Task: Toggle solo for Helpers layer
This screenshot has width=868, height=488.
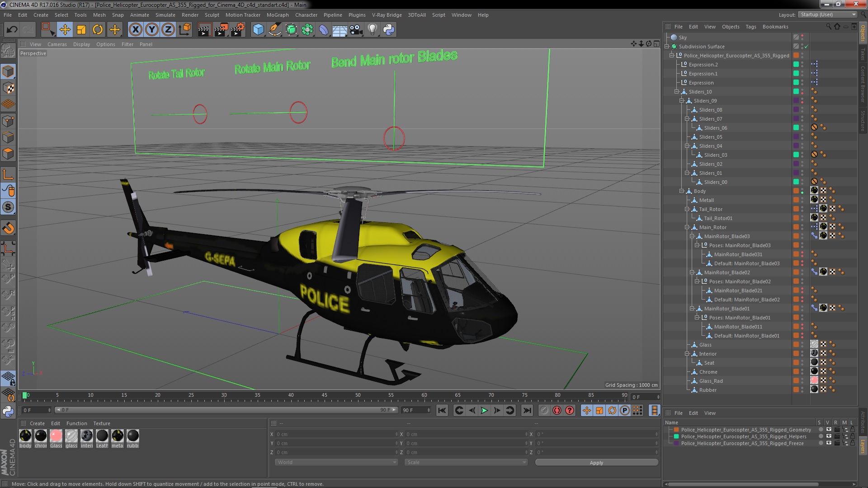Action: [821, 436]
